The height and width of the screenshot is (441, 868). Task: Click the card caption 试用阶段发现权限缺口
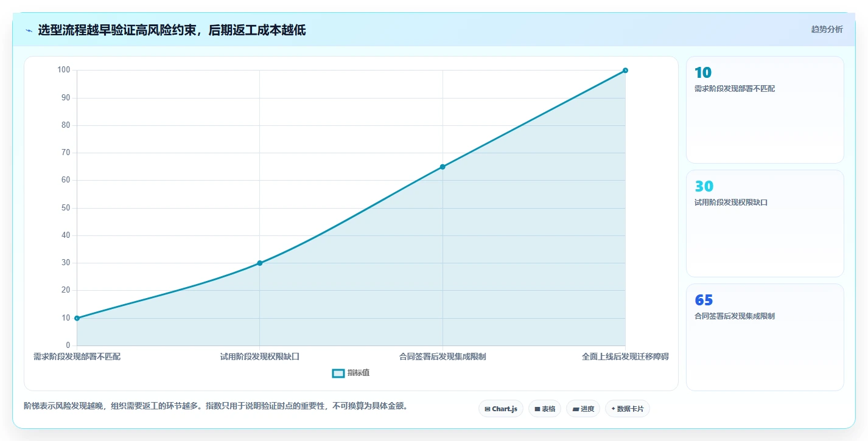[731, 203]
